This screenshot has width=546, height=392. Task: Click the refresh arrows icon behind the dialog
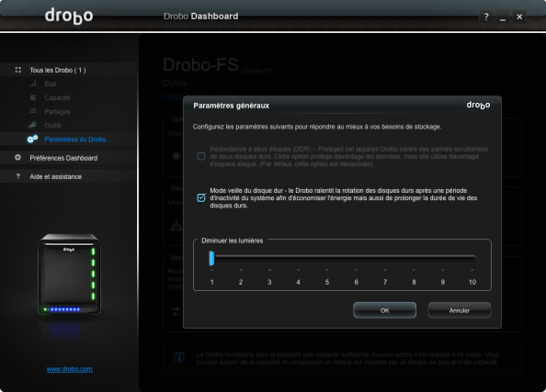(176, 311)
